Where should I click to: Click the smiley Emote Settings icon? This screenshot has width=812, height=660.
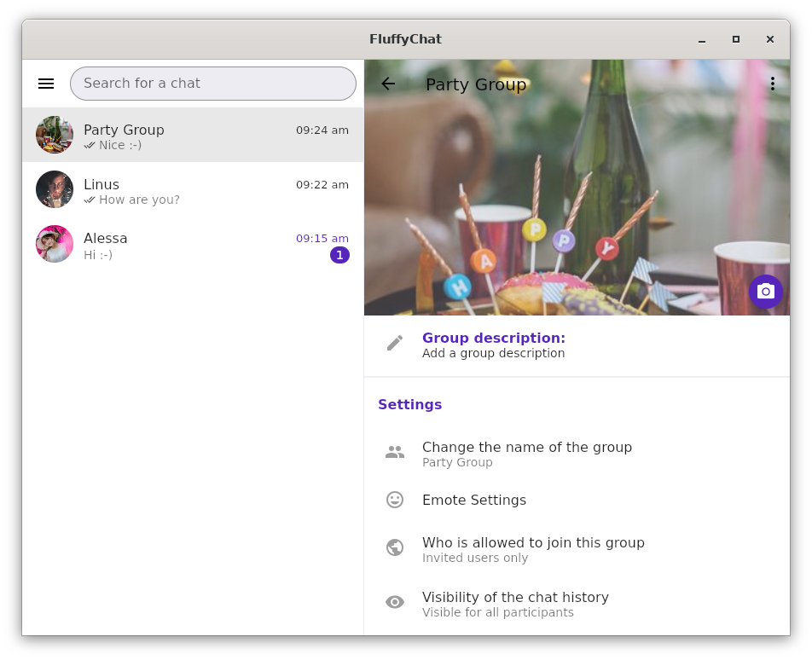coord(395,500)
